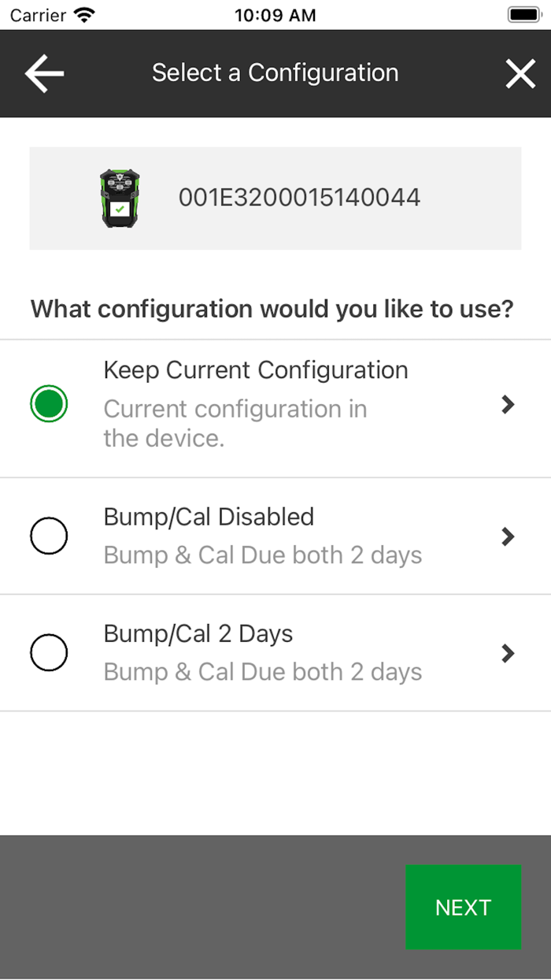Tap the description under Bump/Cal Disabled
Screen dimensions: 551x980
click(263, 555)
